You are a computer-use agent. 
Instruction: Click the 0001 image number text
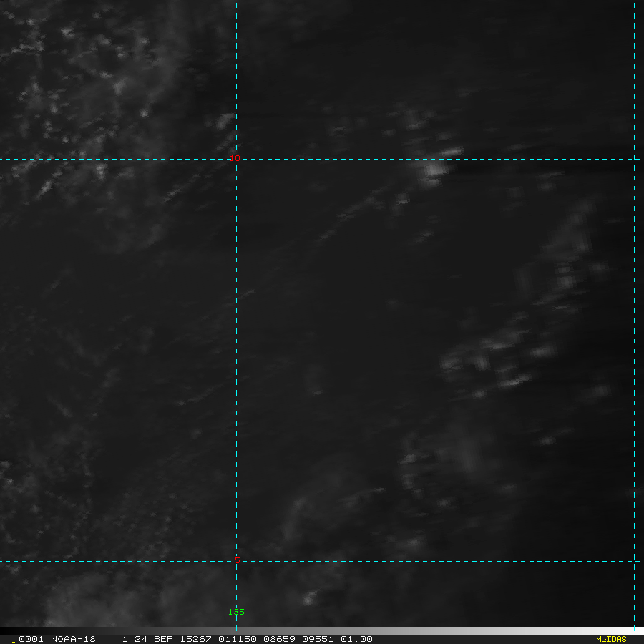pyautogui.click(x=30, y=639)
